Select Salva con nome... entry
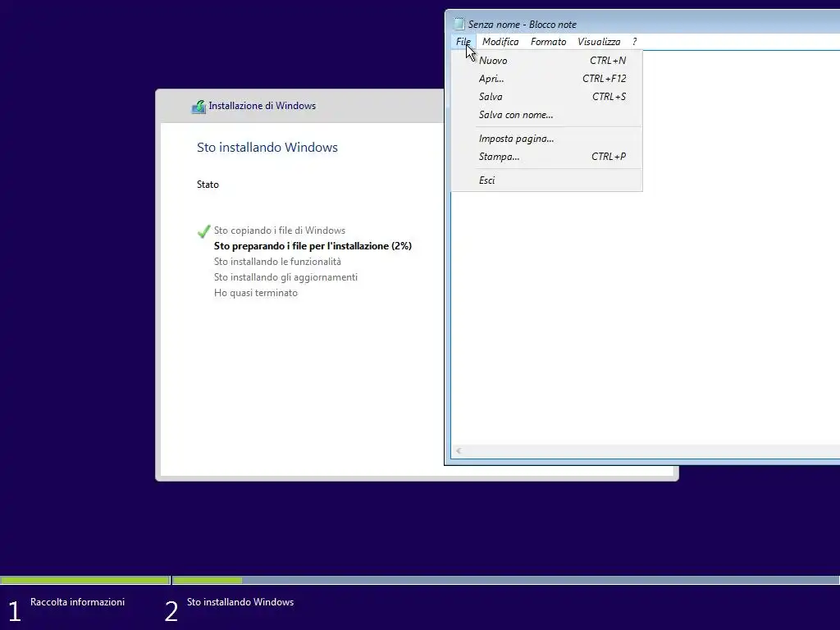Image resolution: width=840 pixels, height=630 pixels. (546, 115)
